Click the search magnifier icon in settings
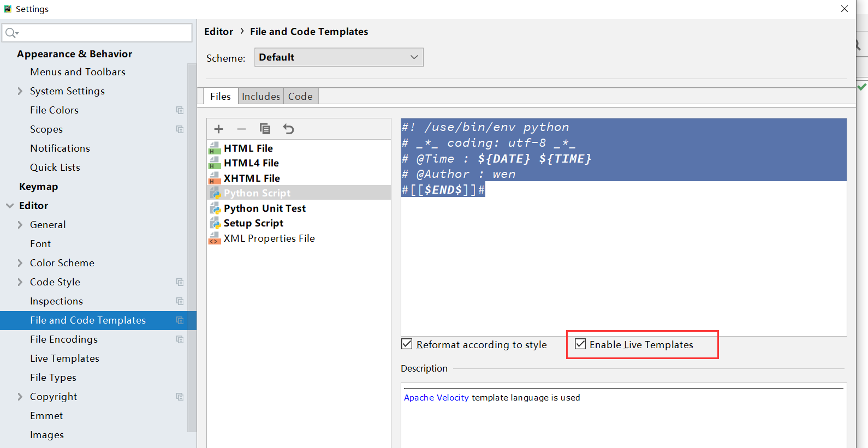The height and width of the screenshot is (448, 868). point(11,33)
